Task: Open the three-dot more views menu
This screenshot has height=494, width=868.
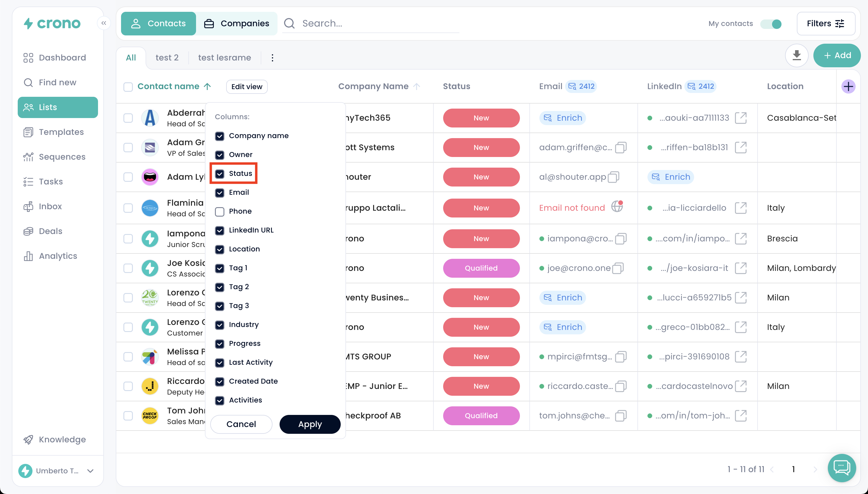Action: tap(272, 58)
